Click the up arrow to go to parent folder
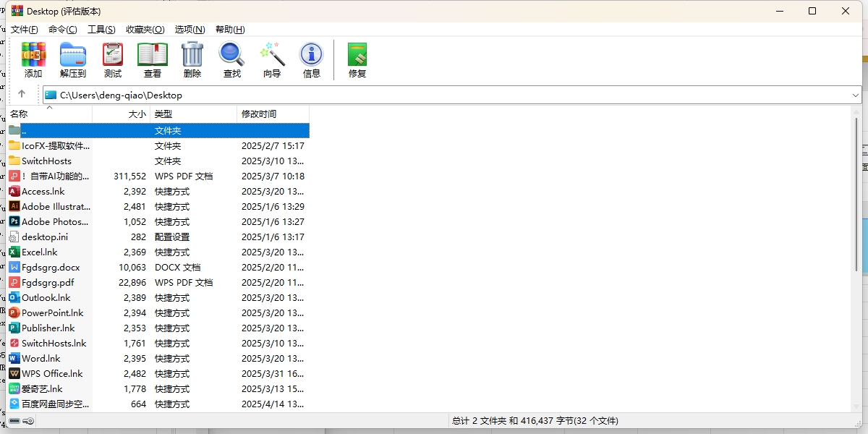This screenshot has height=434, width=868. tap(22, 95)
